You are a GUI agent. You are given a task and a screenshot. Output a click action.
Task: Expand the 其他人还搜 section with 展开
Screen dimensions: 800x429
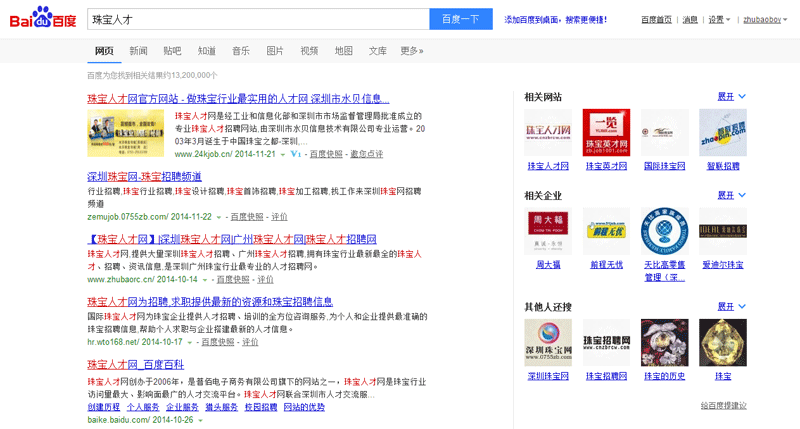point(731,307)
